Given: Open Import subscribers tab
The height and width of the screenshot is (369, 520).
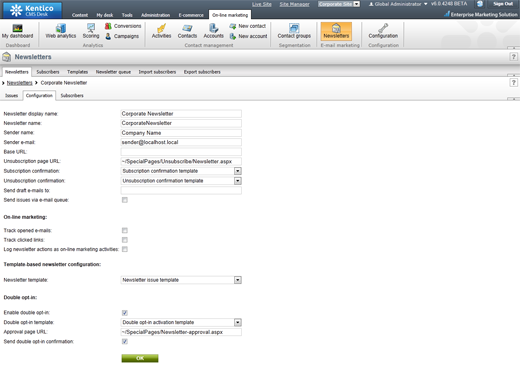Looking at the screenshot, I should pyautogui.click(x=157, y=72).
